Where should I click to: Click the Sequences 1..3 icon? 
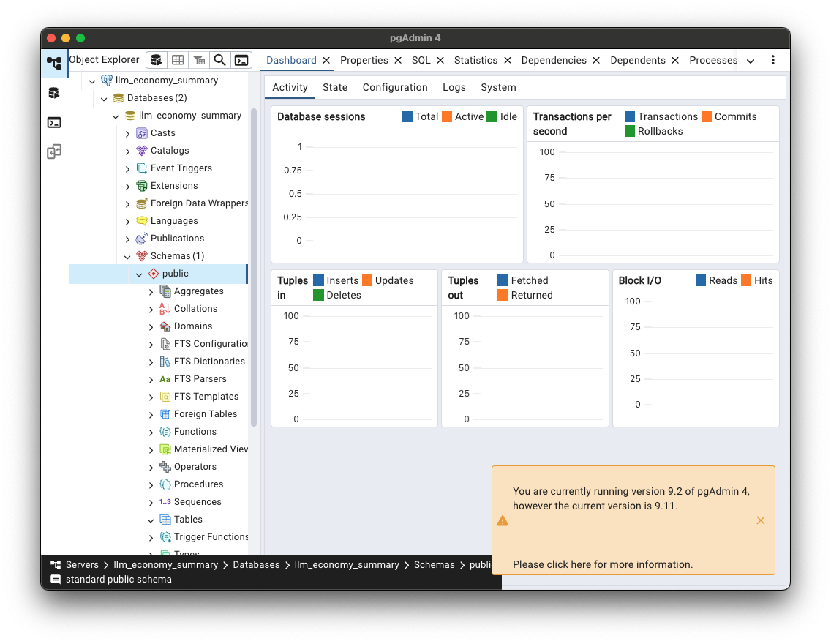point(165,501)
